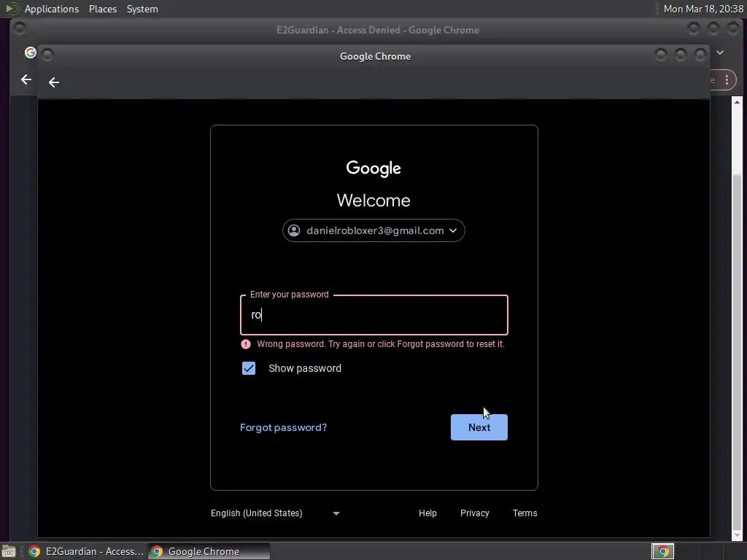Viewport: 747px width, 560px height.
Task: Click the Wrong password error message text
Action: [381, 344]
